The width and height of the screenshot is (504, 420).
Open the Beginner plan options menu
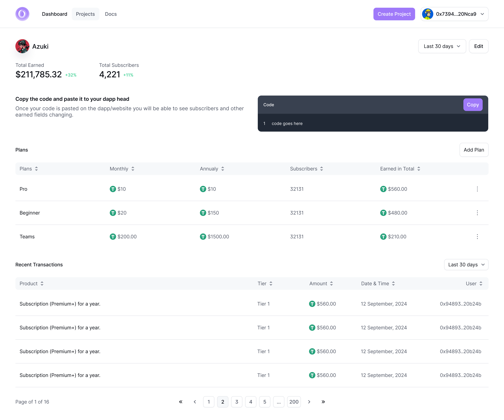tap(477, 213)
